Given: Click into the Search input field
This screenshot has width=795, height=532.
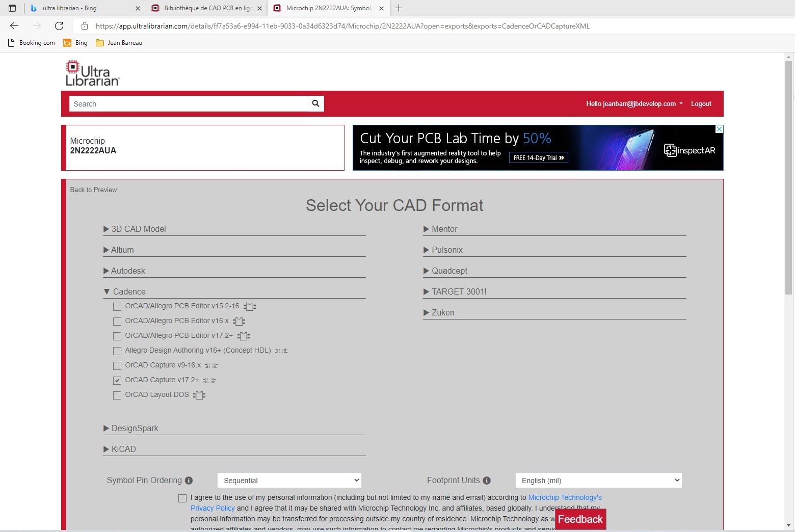Looking at the screenshot, I should point(189,104).
